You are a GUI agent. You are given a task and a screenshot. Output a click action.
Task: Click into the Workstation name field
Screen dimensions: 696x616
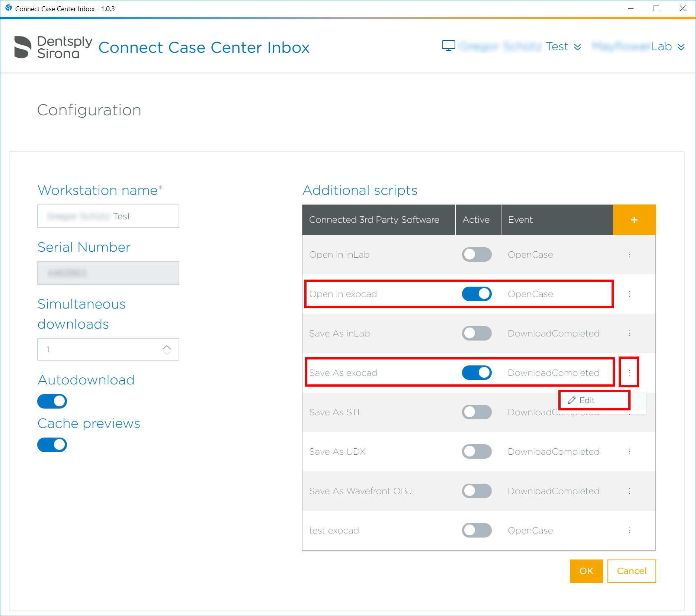tap(108, 216)
